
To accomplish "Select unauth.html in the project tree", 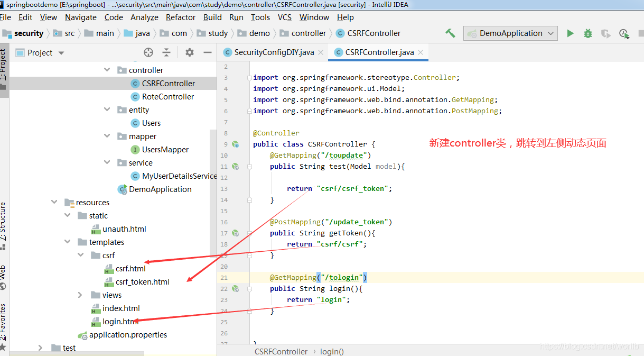I will (x=124, y=229).
